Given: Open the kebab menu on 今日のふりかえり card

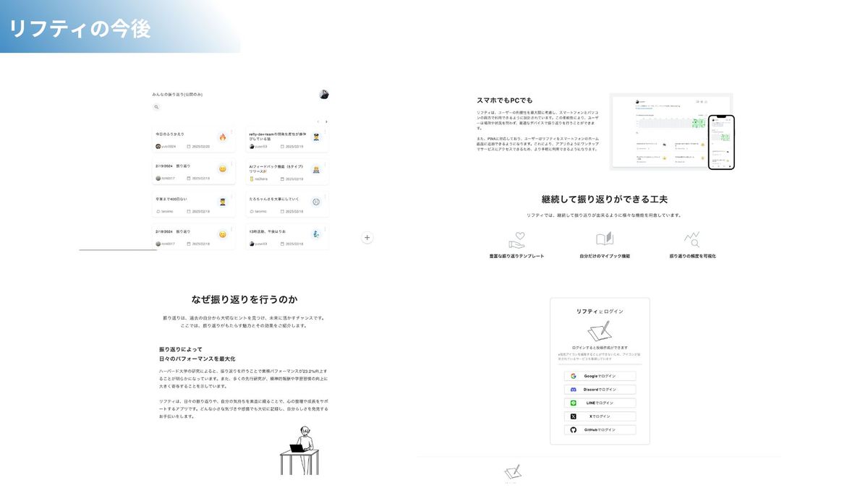Looking at the screenshot, I should [231, 132].
